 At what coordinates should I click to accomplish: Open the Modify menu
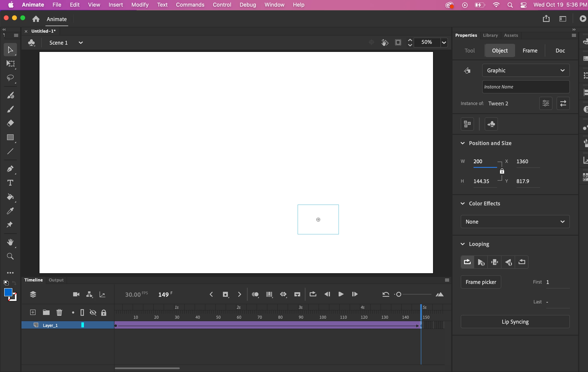[x=140, y=5]
